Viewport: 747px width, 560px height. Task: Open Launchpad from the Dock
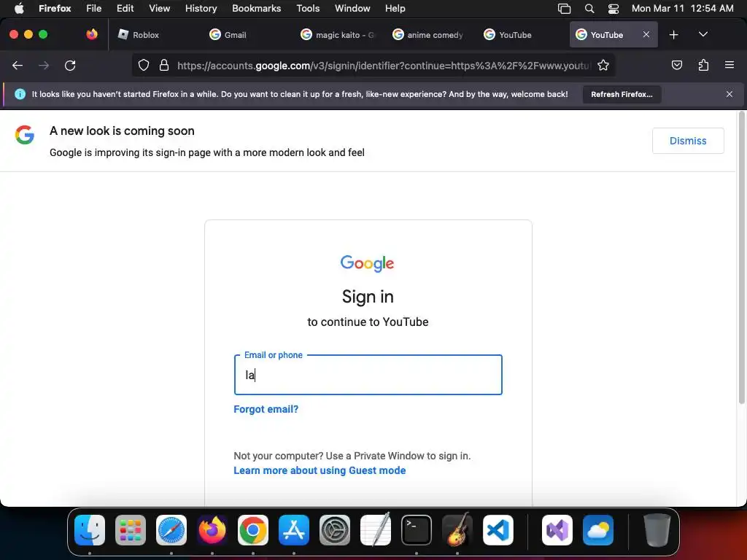pos(131,530)
